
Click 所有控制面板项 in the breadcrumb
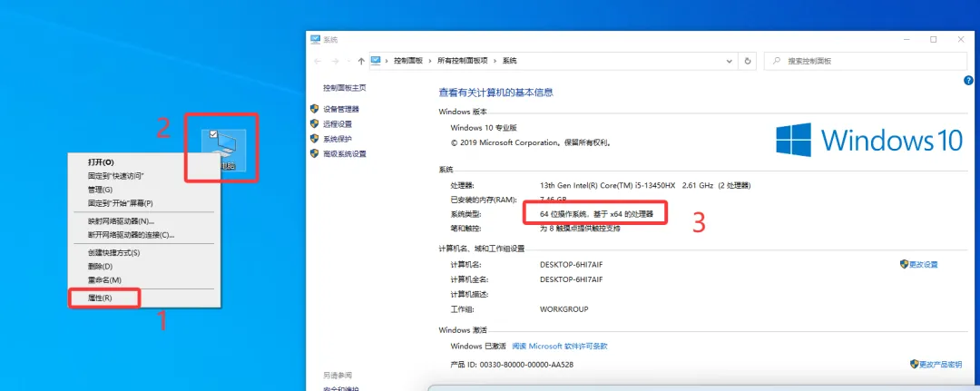click(x=463, y=61)
